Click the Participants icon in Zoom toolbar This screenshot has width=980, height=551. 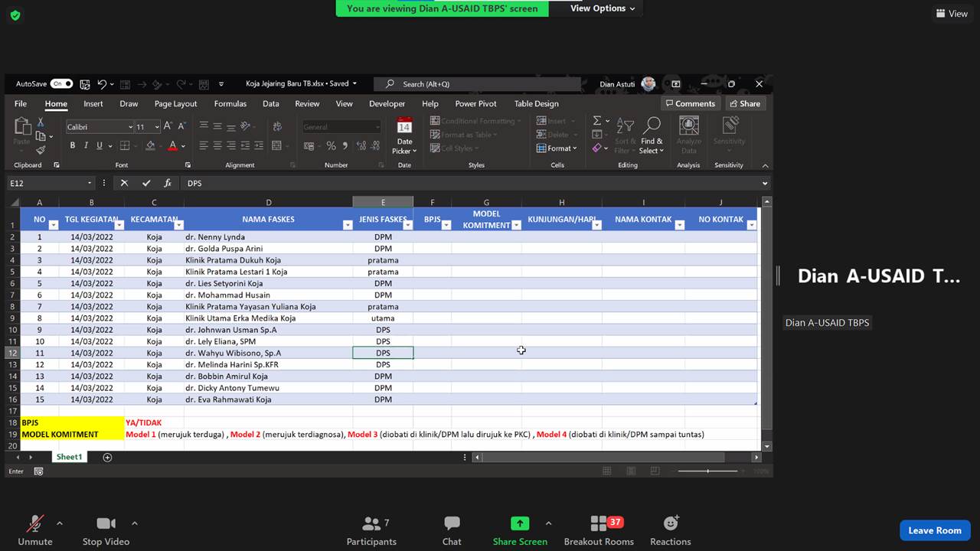(372, 523)
